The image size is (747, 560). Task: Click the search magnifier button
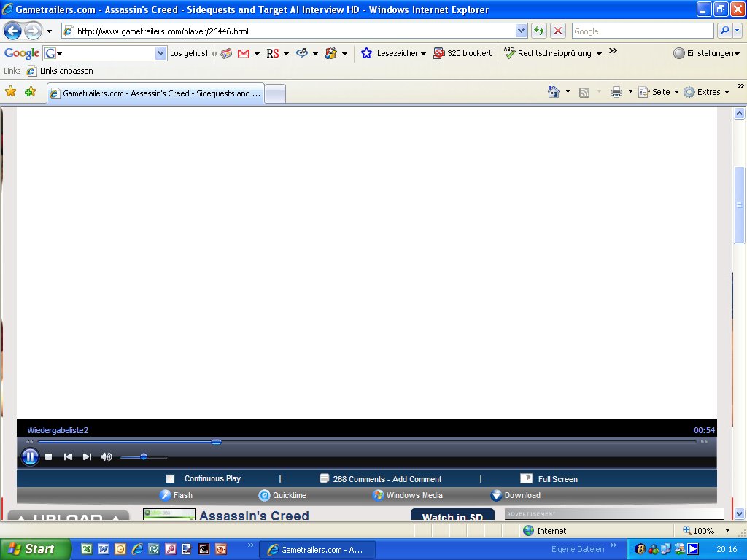[x=724, y=31]
